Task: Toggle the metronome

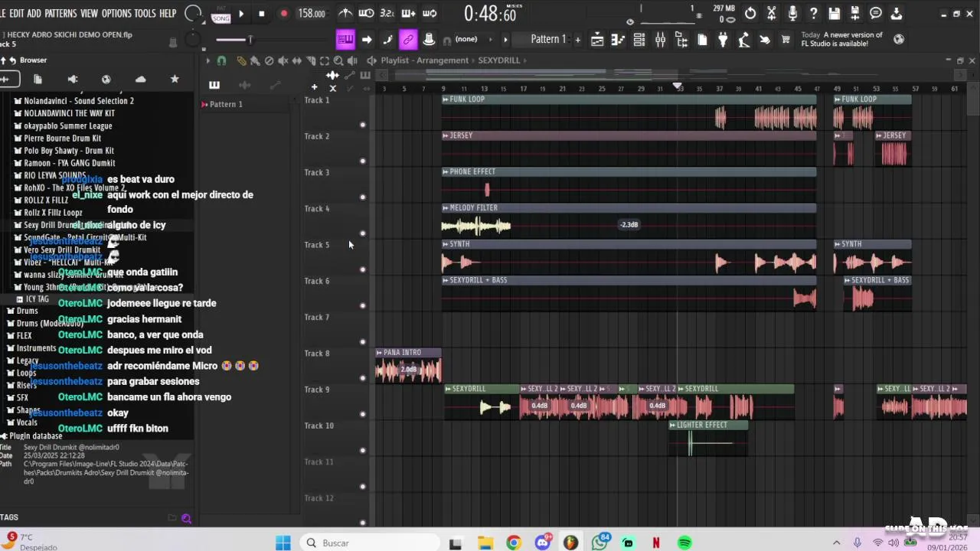Action: pos(346,14)
